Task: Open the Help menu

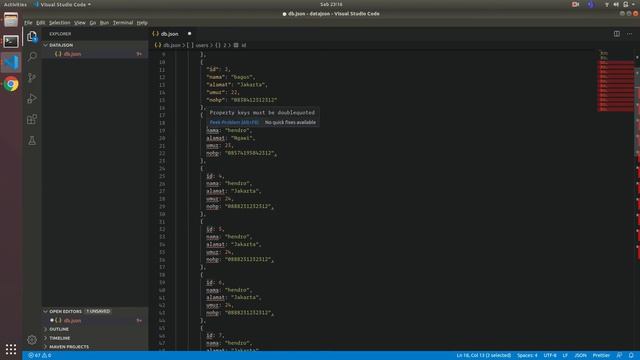Action: [x=142, y=22]
